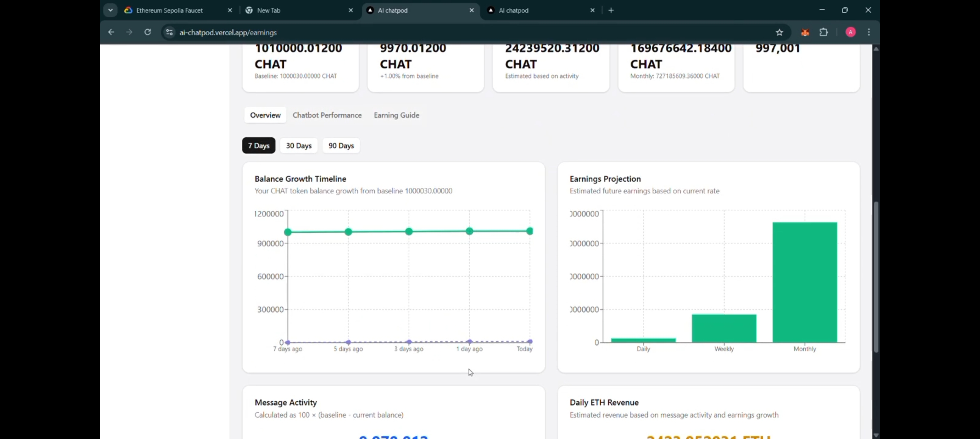Open the Overview tab
980x439 pixels.
265,115
